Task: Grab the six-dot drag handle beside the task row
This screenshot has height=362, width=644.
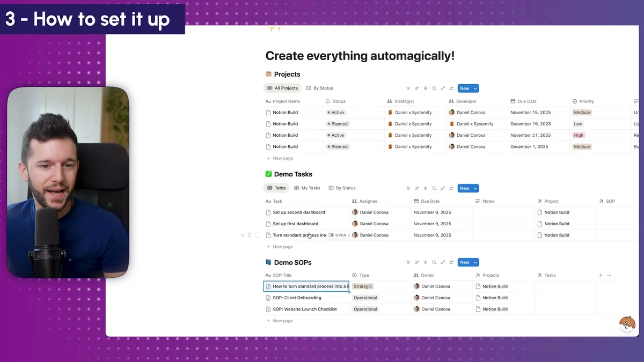Action: pos(249,235)
